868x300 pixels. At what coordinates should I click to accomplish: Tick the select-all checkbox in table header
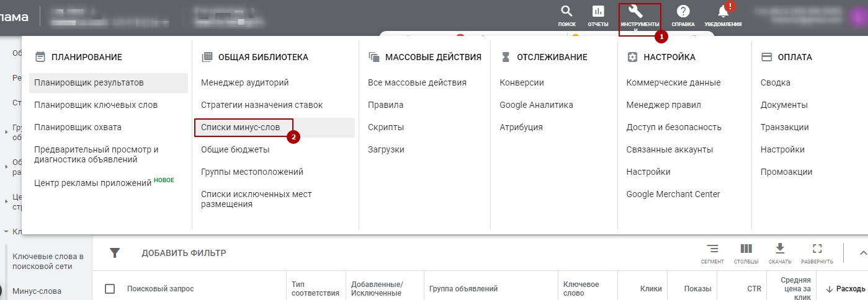point(110,289)
